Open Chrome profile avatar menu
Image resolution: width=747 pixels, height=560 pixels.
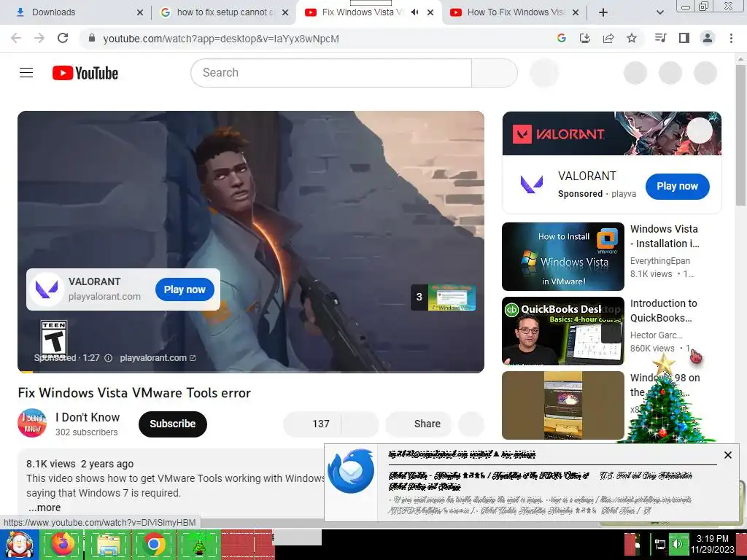[x=708, y=38]
